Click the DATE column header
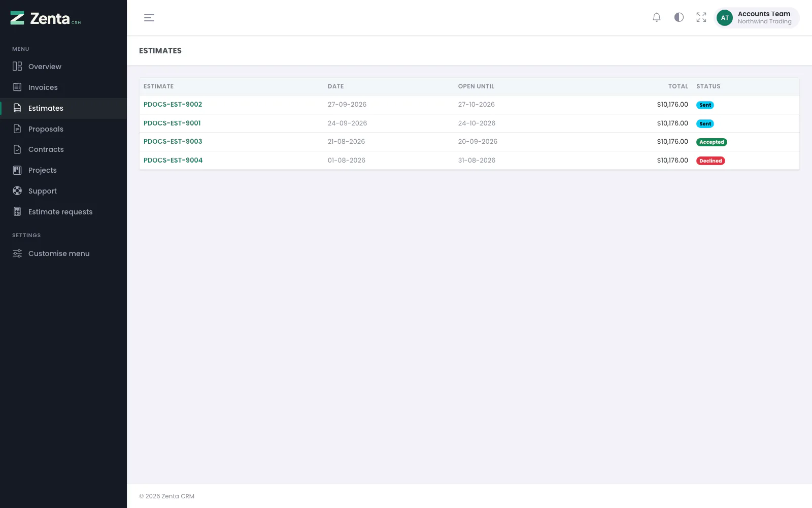Screen dimensions: 812x508 pyautogui.click(x=335, y=86)
